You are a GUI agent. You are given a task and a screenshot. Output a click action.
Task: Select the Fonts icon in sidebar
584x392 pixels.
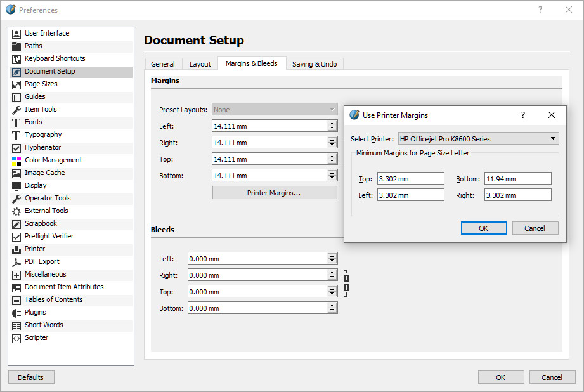point(16,122)
